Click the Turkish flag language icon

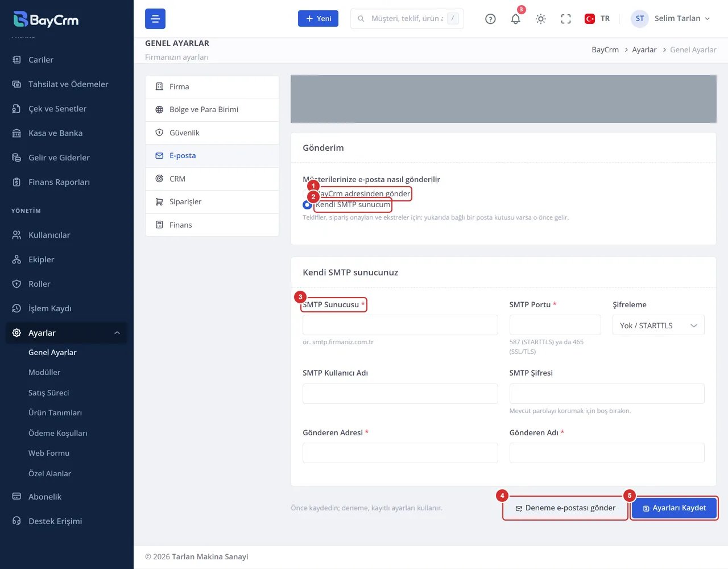pos(590,19)
